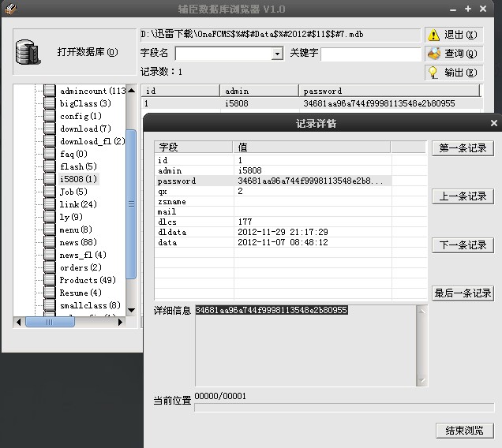Viewport: 502px width, 448px height.
Task: Click table icon next to orders (2)
Action: point(49,267)
